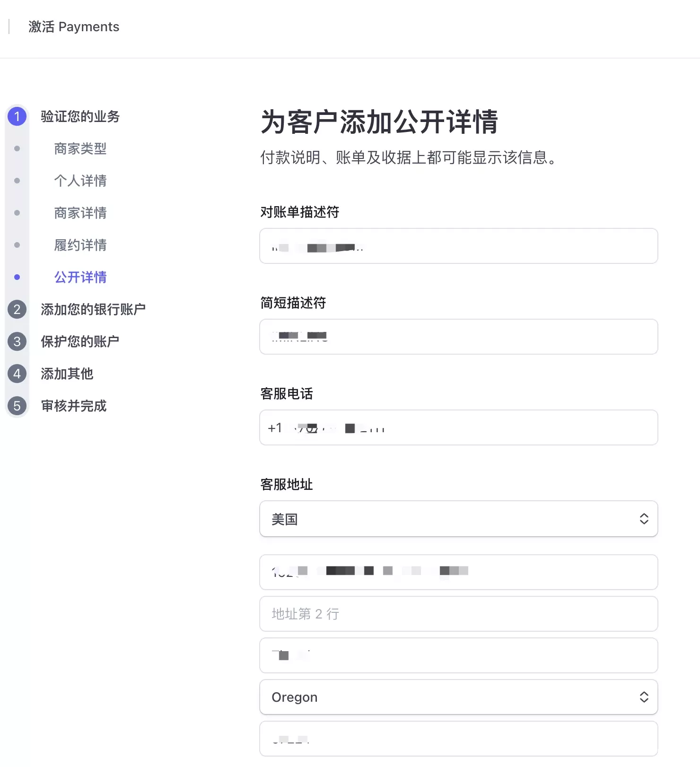Focus the city input above Oregon
The image size is (700, 767).
tap(458, 655)
